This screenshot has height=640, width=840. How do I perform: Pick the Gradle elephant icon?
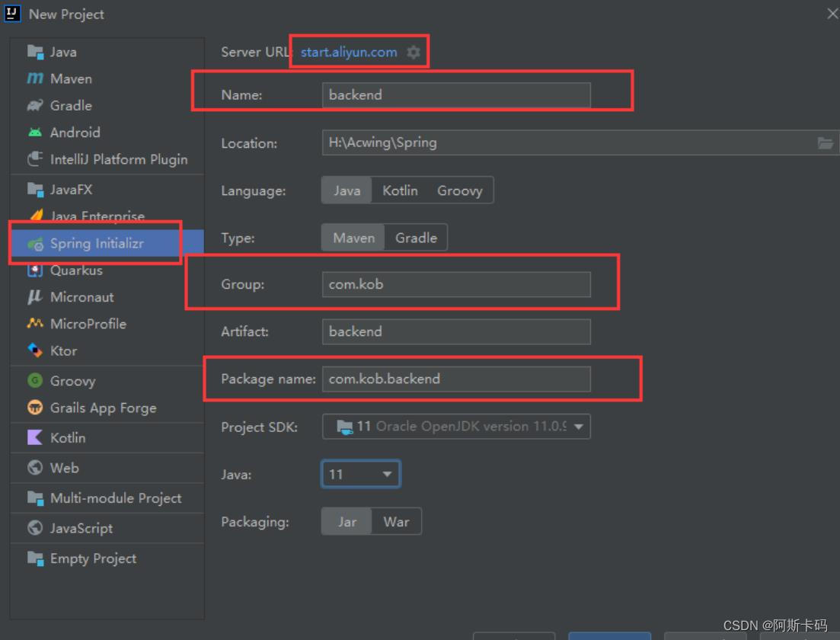pyautogui.click(x=35, y=106)
